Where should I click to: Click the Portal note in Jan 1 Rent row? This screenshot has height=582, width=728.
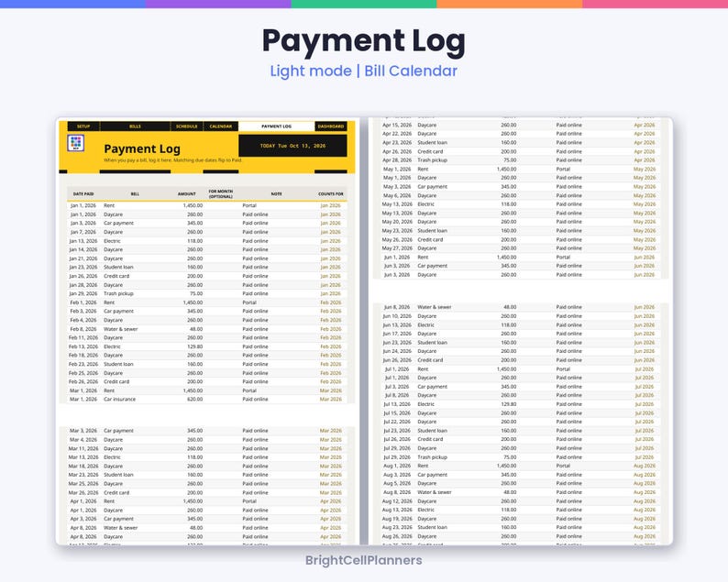pos(249,205)
